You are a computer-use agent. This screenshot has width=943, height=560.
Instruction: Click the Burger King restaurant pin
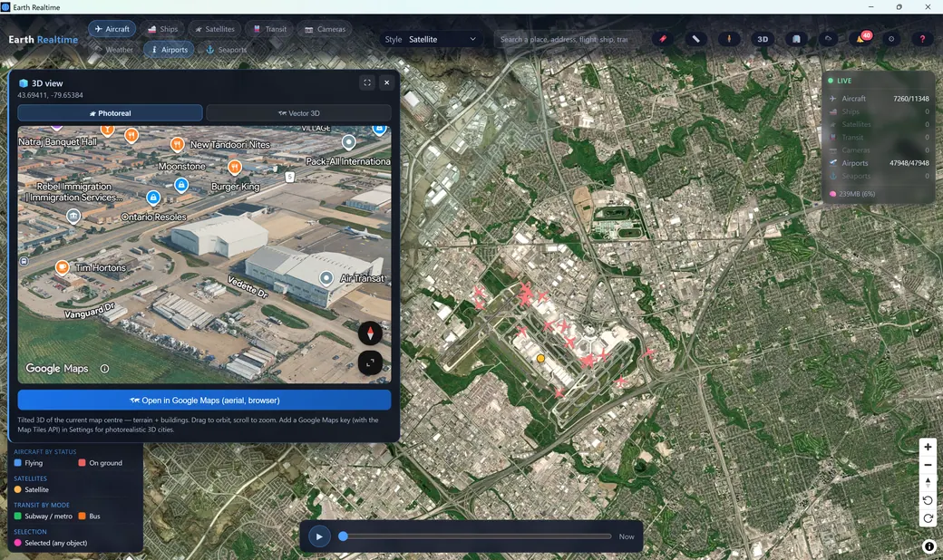tap(235, 167)
